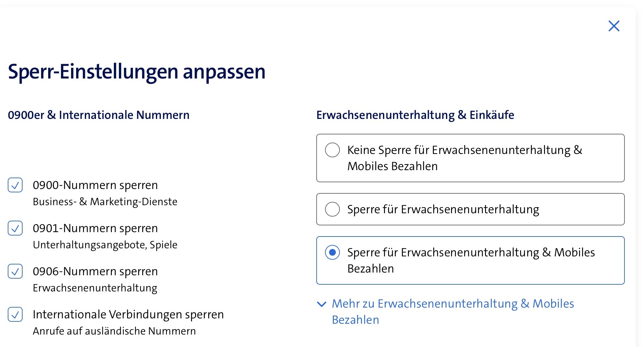The width and height of the screenshot is (644, 347).
Task: Click the Sperr-Einstellungen anpassen title
Action: pyautogui.click(x=136, y=71)
